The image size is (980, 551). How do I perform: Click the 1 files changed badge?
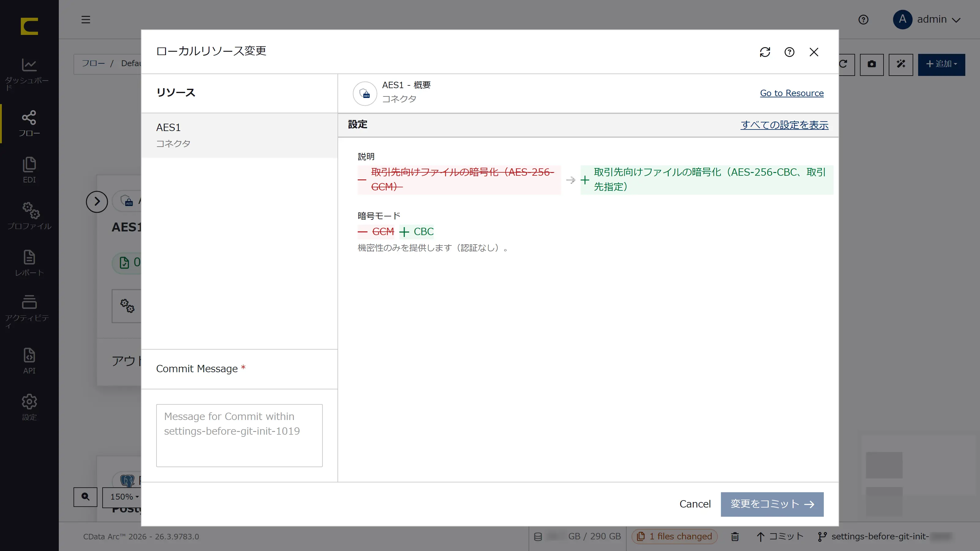pos(674,537)
